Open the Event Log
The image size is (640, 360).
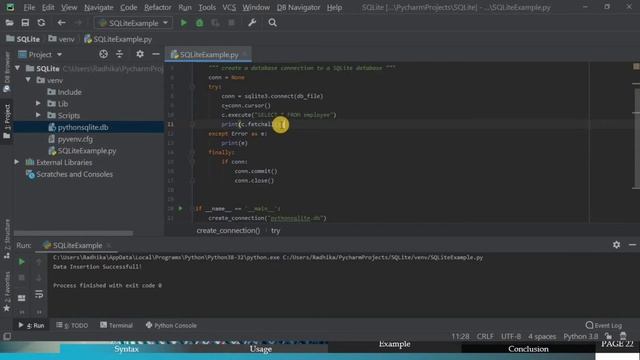coord(604,325)
